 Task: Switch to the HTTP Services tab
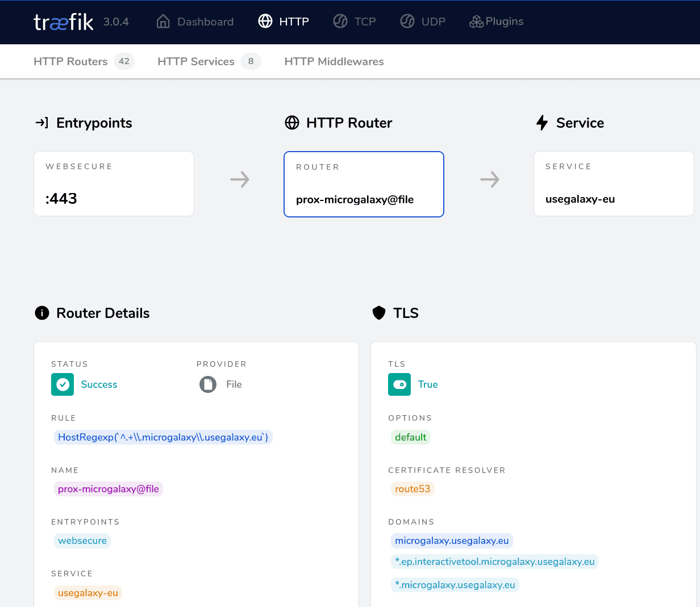[196, 61]
